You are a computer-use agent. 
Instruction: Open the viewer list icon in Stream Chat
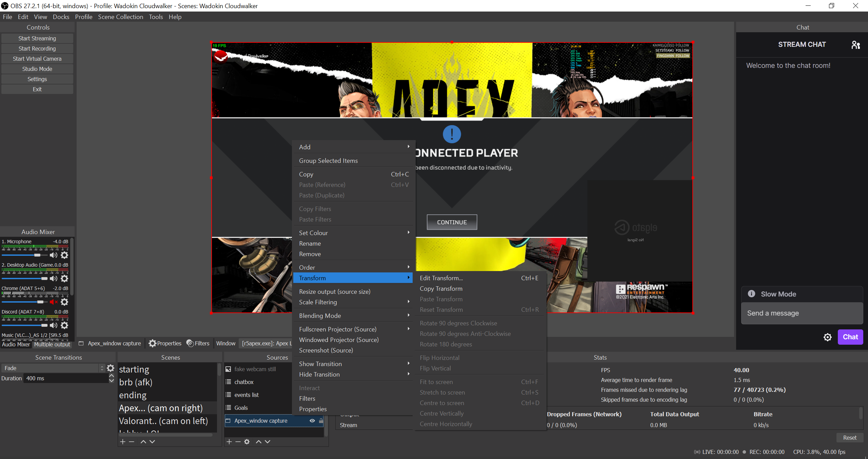[856, 44]
